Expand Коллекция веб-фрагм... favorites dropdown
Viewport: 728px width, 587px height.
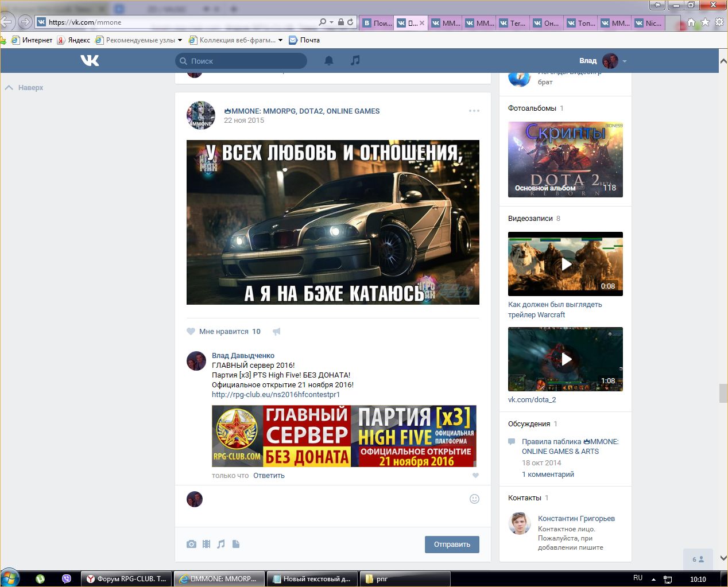(280, 40)
